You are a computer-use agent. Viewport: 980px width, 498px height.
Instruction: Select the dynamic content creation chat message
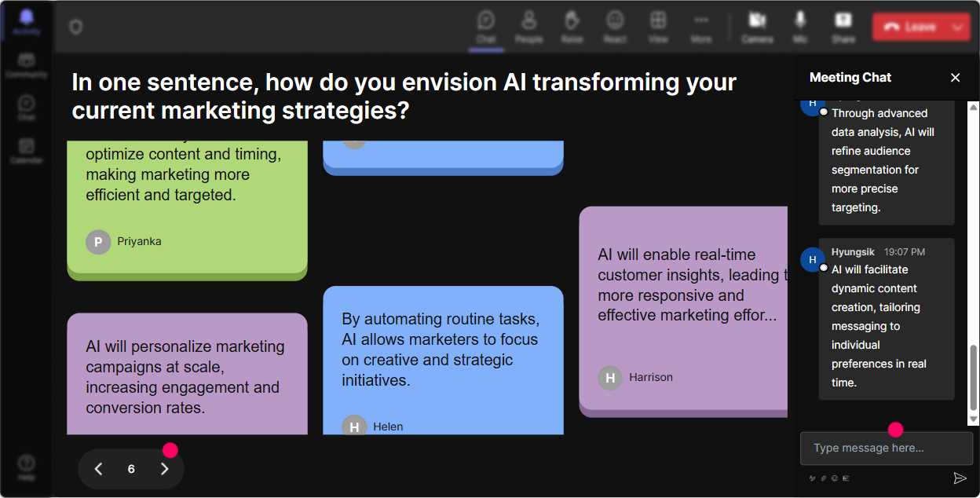coord(887,319)
